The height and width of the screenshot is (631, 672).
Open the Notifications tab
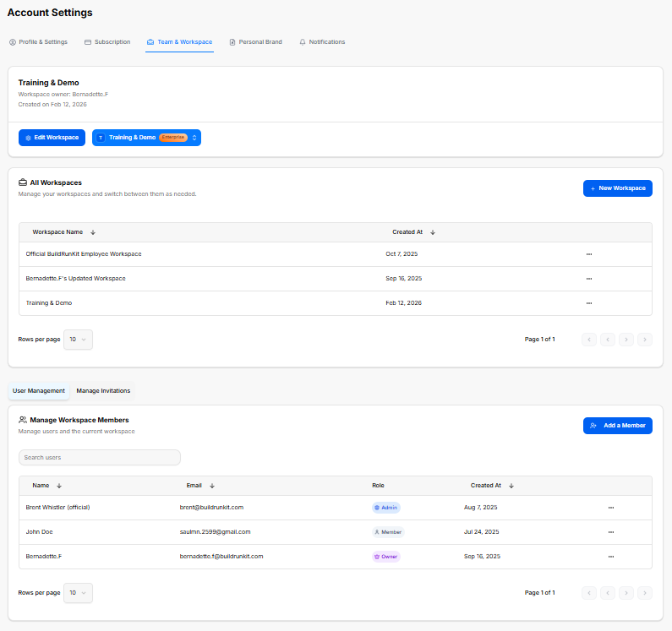322,42
